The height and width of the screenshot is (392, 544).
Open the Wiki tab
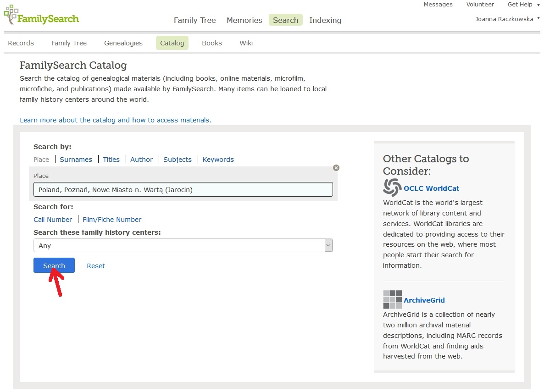click(x=246, y=43)
